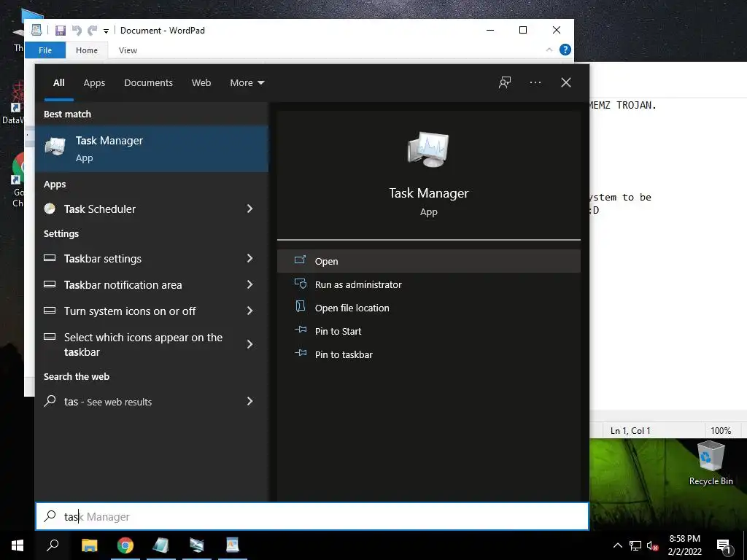Expand tas web results arrow
Image resolution: width=747 pixels, height=560 pixels.
point(249,401)
